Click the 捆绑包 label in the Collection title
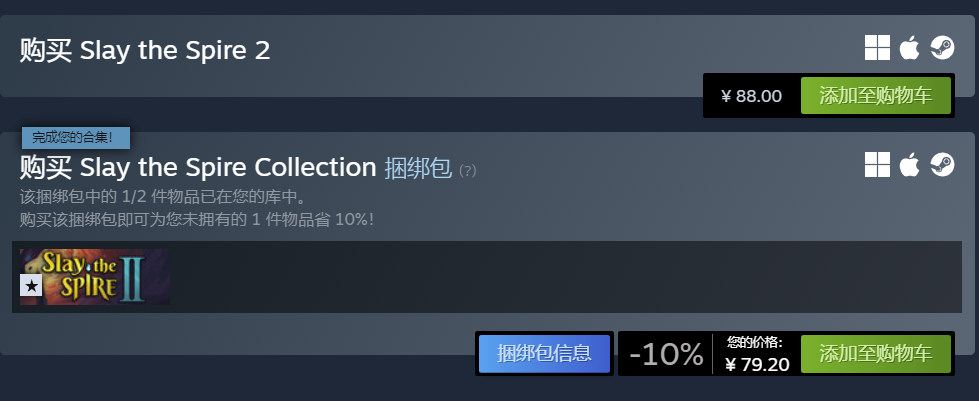The image size is (979, 401). pos(418,167)
